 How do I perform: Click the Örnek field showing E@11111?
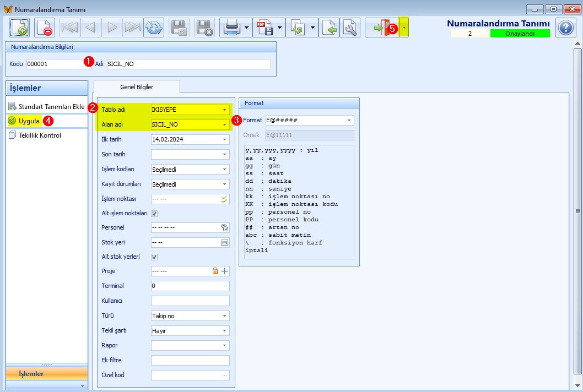click(310, 135)
